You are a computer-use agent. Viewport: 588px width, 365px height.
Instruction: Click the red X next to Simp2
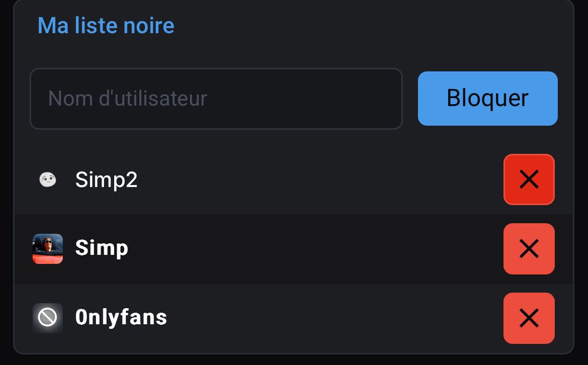click(x=529, y=180)
